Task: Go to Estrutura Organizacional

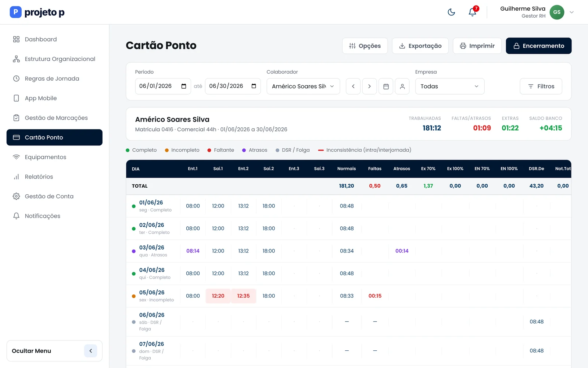Action: (54, 59)
